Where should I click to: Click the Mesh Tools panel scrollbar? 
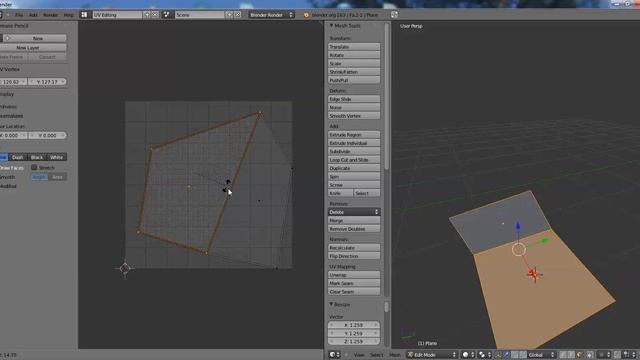386,96
